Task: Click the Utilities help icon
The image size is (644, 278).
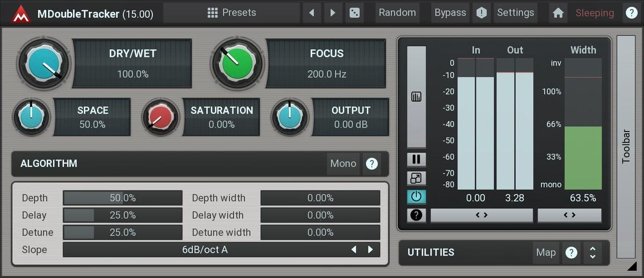Action: point(572,252)
